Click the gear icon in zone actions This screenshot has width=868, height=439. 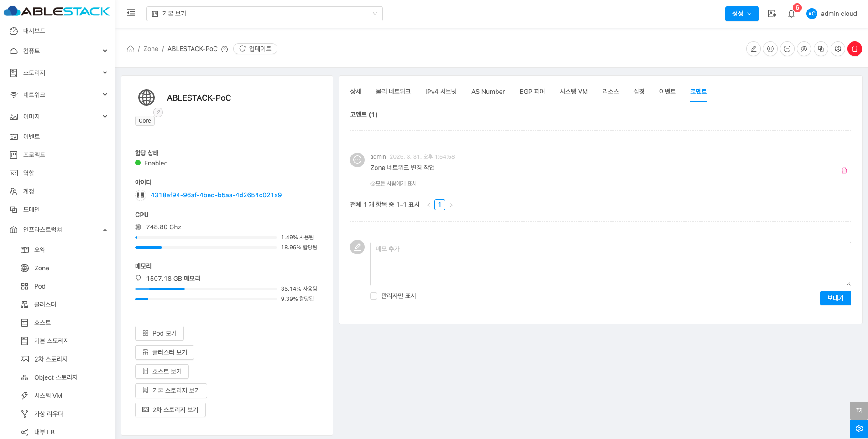pos(838,49)
